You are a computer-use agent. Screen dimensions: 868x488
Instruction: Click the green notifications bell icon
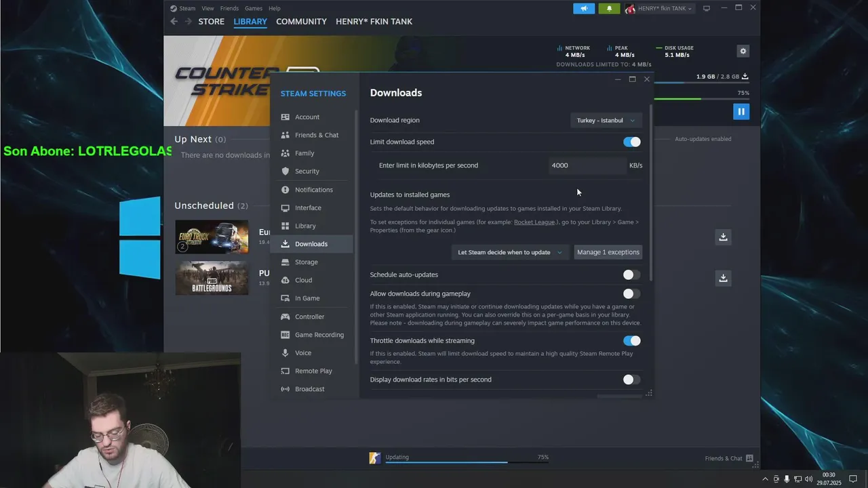609,9
